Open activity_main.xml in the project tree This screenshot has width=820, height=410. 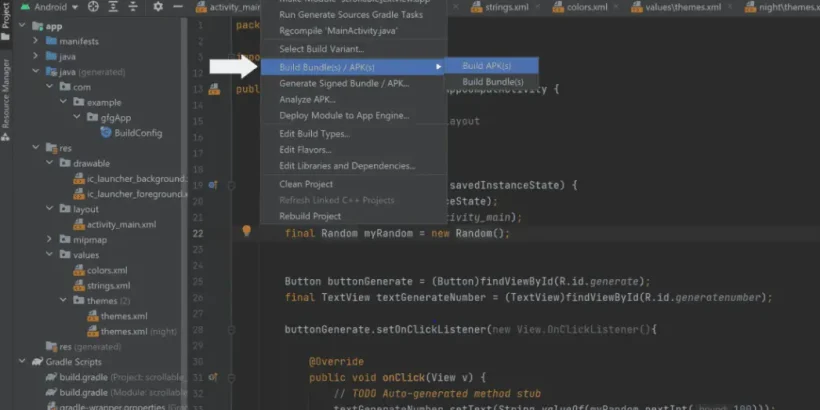point(121,224)
